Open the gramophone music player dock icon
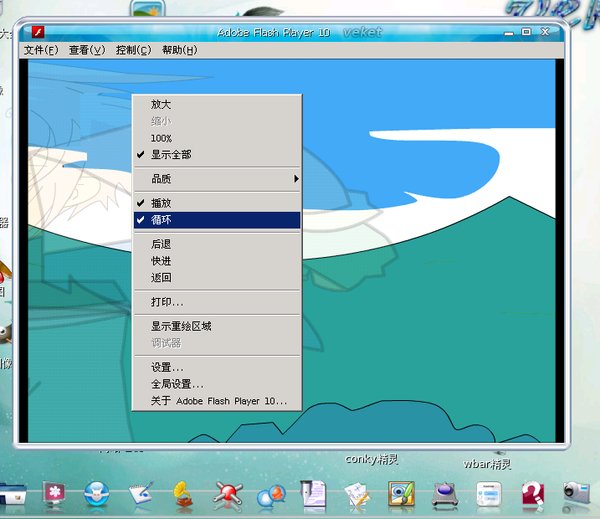Image resolution: width=600 pixels, height=519 pixels. pyautogui.click(x=184, y=493)
